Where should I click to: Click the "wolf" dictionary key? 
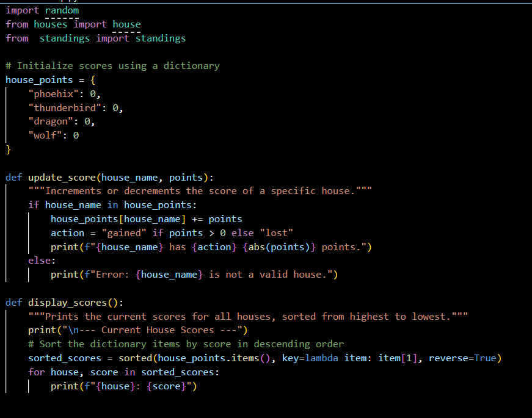48,135
